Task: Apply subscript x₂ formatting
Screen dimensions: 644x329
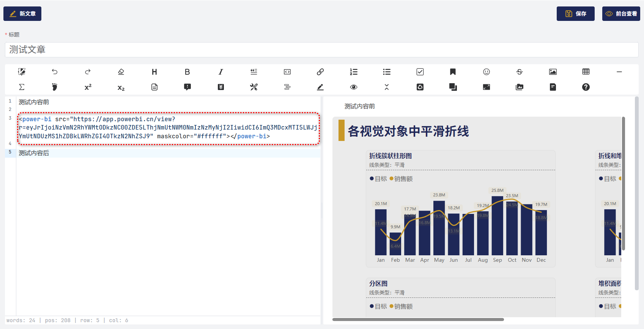Action: pos(121,87)
